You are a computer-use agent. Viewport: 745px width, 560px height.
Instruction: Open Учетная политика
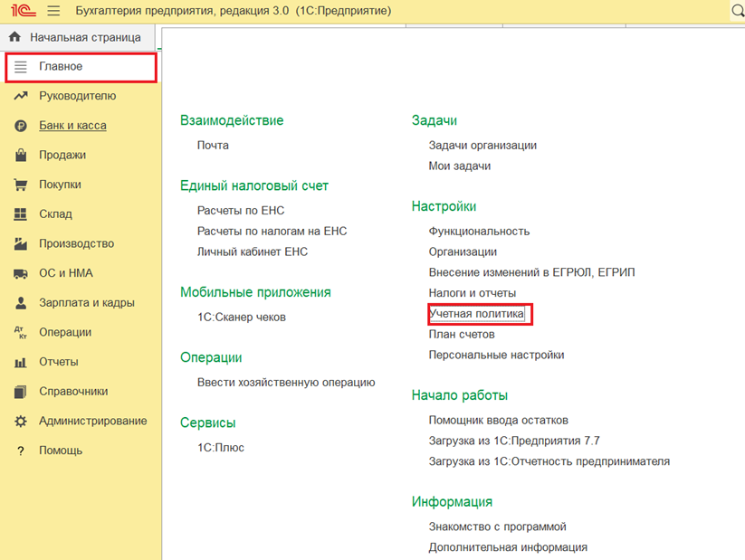(x=476, y=314)
